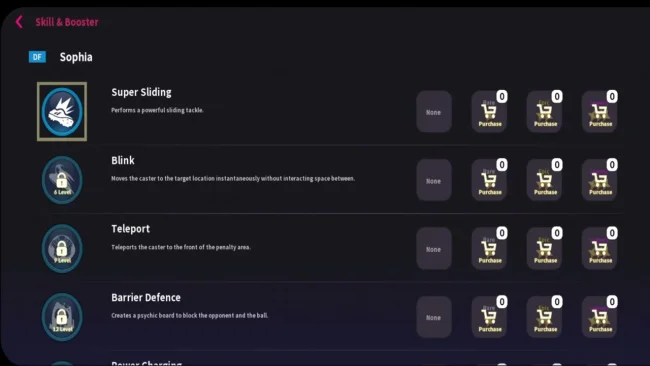Image resolution: width=650 pixels, height=366 pixels.
Task: Select None booster for Barrier Defence
Action: (x=434, y=317)
